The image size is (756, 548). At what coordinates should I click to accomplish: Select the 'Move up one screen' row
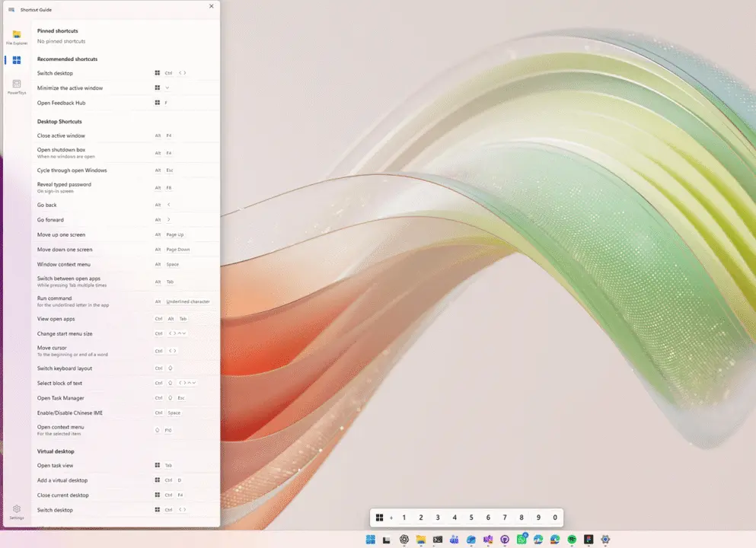pos(126,234)
